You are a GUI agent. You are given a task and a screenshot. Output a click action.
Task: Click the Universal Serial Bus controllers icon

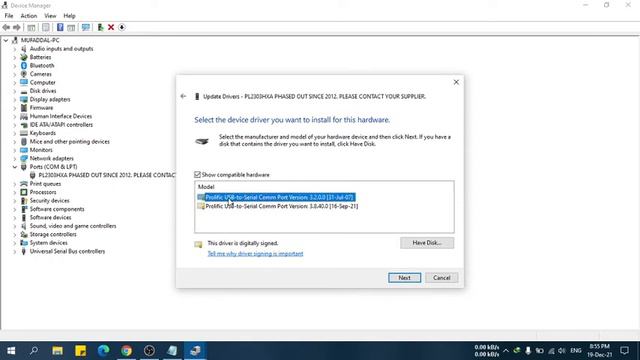tap(24, 251)
